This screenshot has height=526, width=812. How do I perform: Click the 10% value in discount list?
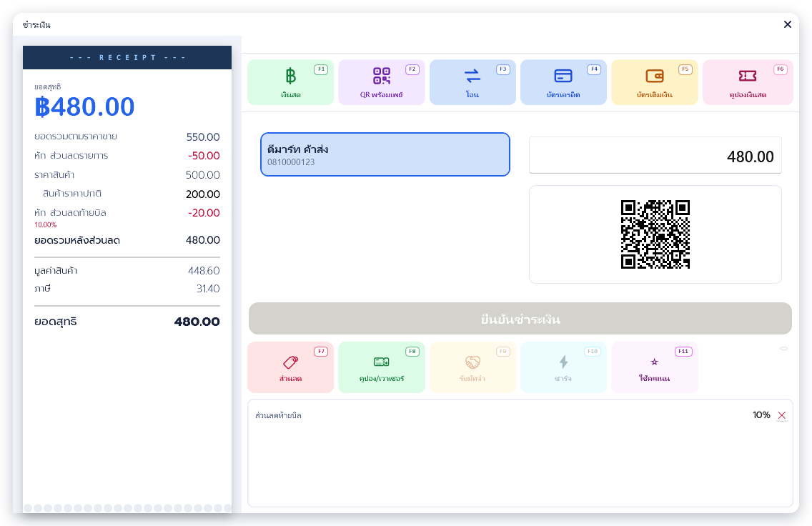click(761, 415)
